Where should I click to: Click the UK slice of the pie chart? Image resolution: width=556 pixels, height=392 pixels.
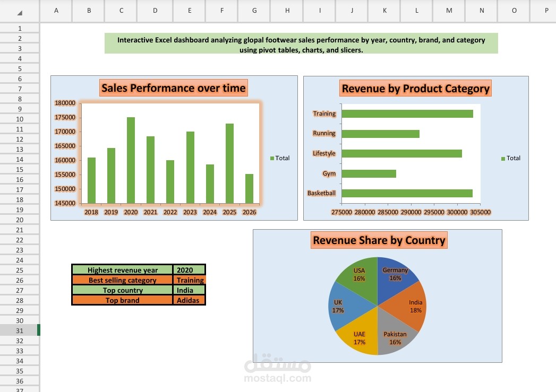(x=340, y=306)
